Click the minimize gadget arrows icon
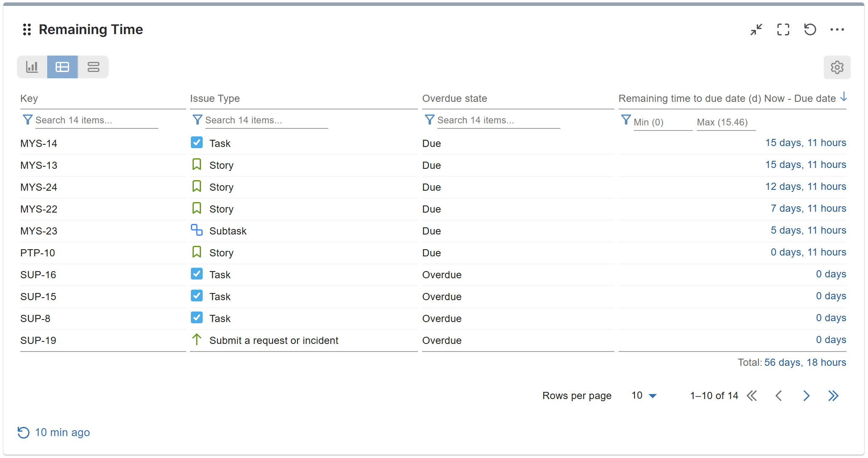Viewport: 868px width, 458px height. [x=756, y=29]
